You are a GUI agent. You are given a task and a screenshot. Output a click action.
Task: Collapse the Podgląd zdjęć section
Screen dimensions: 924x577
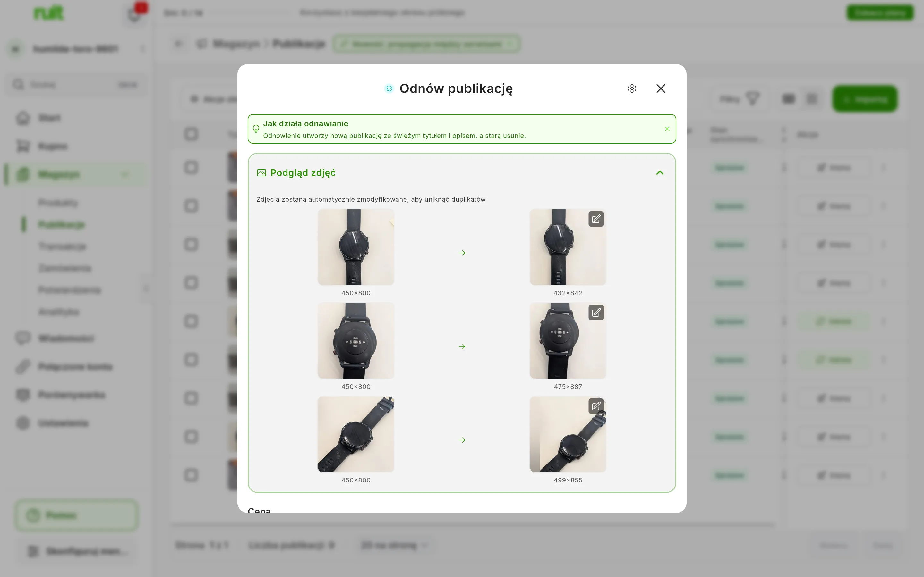point(660,173)
